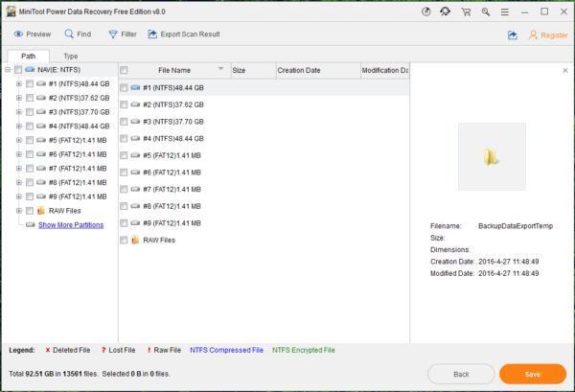Expand the RAW Files tree node

19,211
